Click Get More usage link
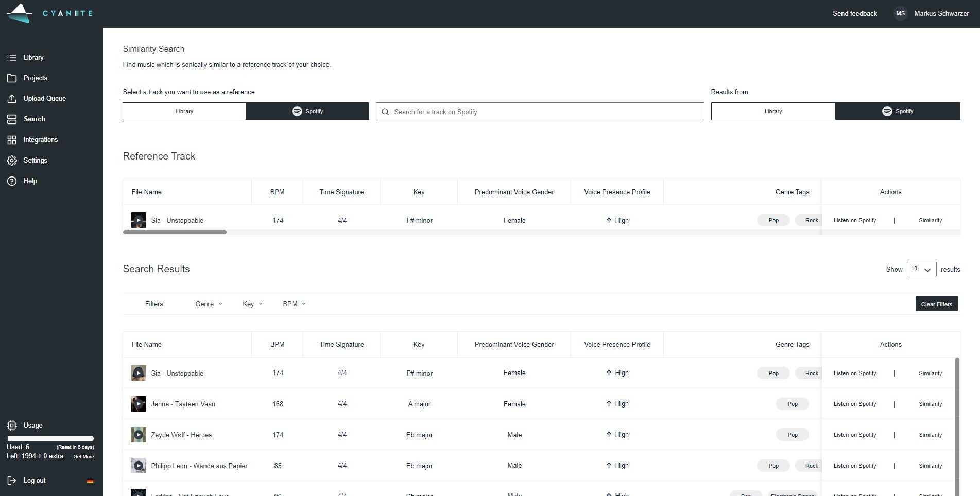Screen dimensions: 980x496 coord(83,457)
